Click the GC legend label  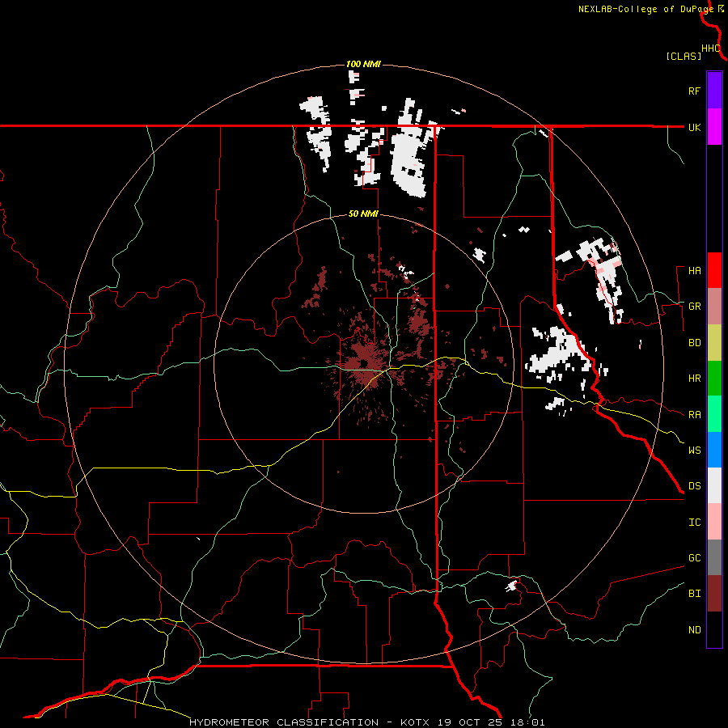click(694, 557)
